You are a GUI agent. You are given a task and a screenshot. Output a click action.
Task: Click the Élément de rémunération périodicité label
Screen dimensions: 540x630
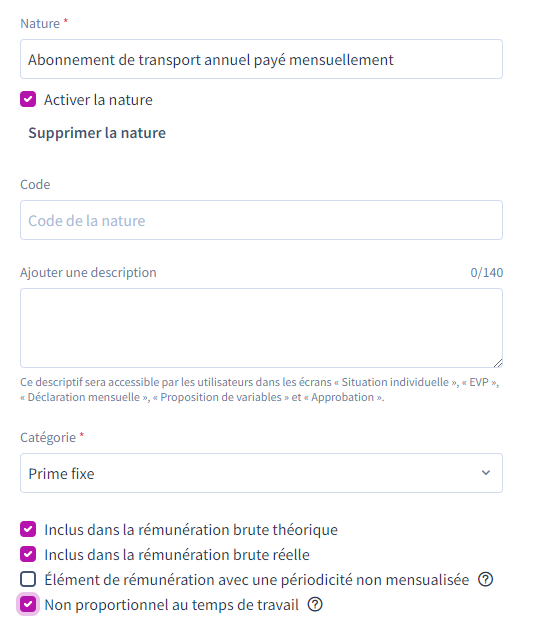tap(257, 580)
